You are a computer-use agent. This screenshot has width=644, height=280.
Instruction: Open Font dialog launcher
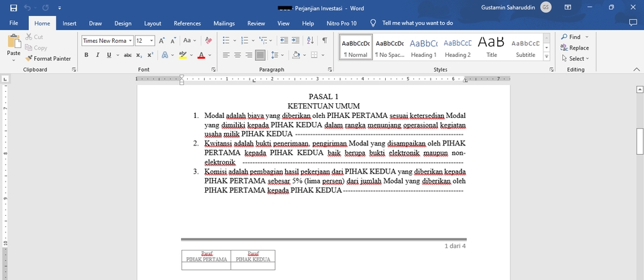pos(213,70)
